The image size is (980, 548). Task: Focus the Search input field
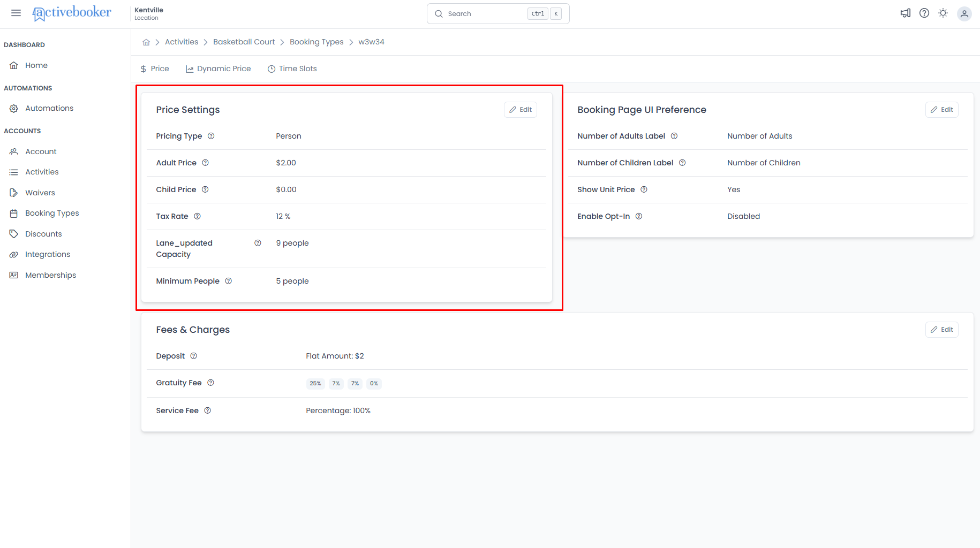coord(498,14)
